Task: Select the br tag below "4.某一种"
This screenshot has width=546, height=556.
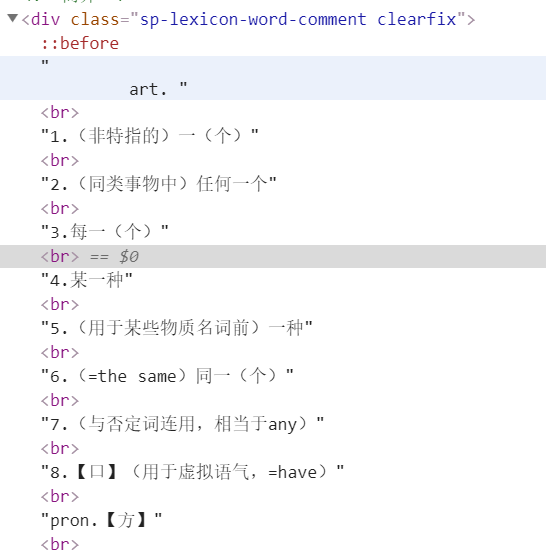Action: (x=60, y=304)
